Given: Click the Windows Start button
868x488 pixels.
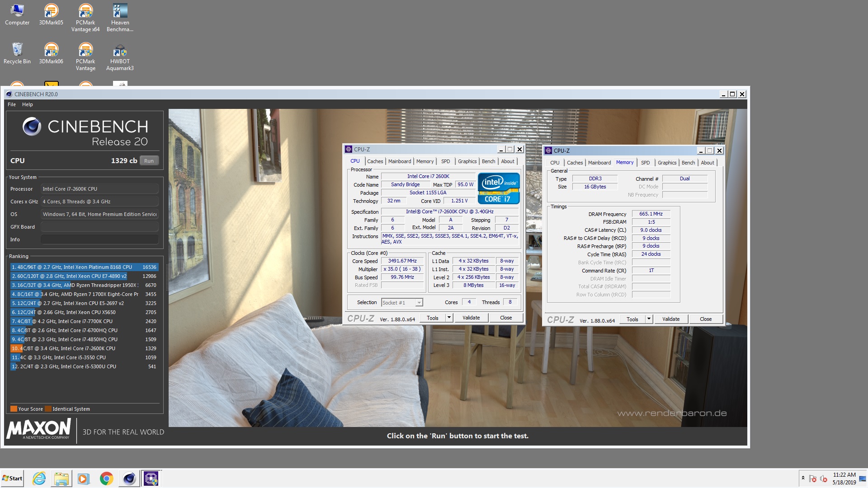Looking at the screenshot, I should coord(12,478).
